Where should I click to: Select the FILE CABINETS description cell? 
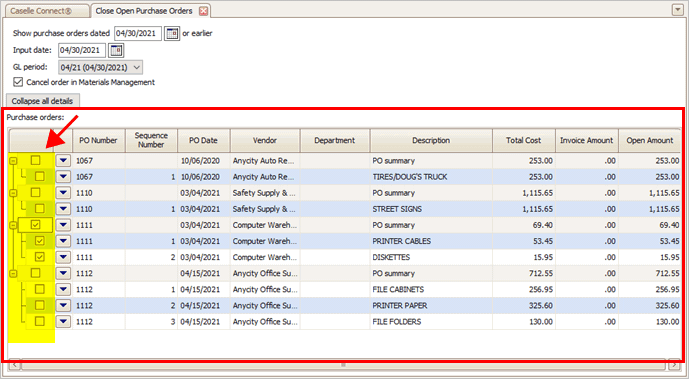coord(432,289)
